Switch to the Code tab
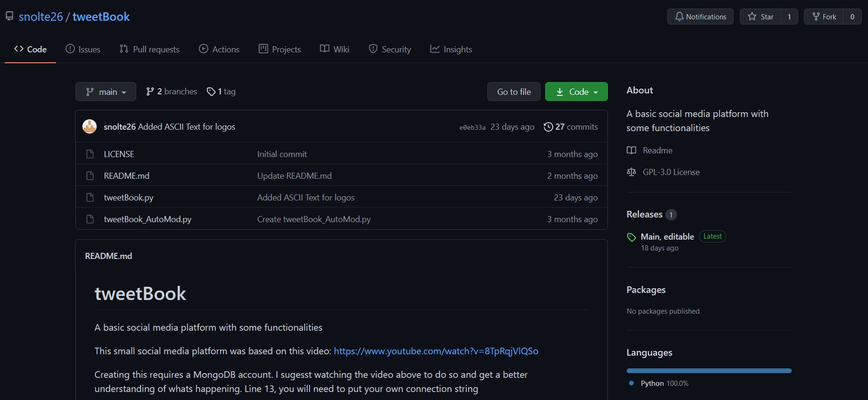The image size is (868, 400). 30,49
